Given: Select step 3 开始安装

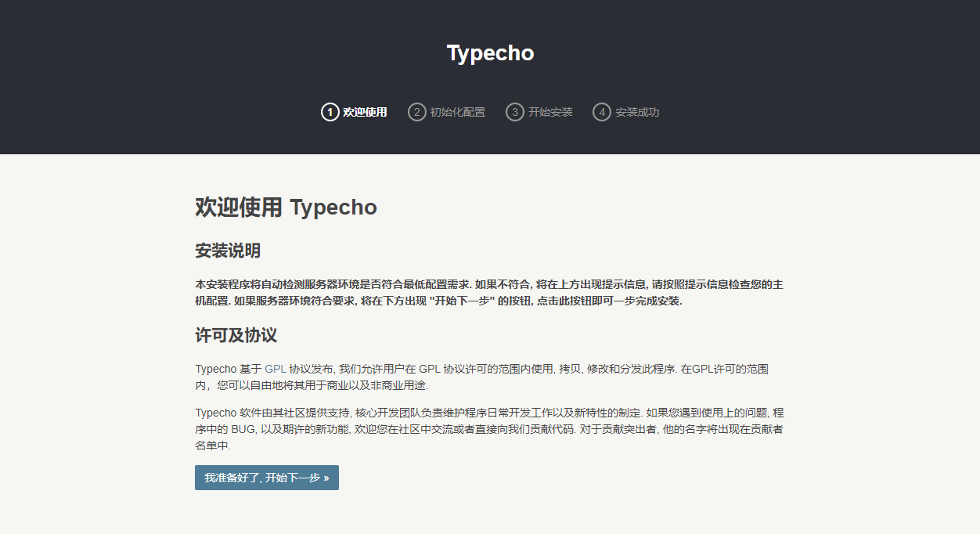Looking at the screenshot, I should [539, 112].
